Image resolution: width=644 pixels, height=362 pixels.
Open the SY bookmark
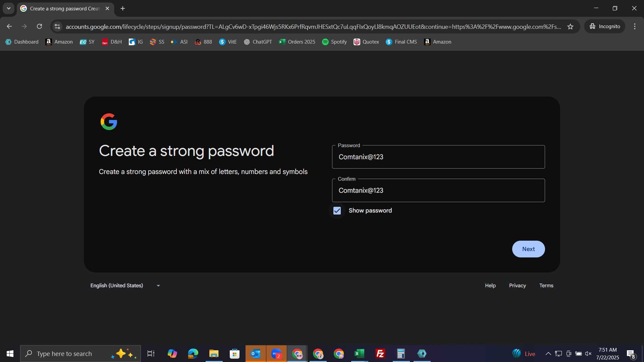coord(87,42)
